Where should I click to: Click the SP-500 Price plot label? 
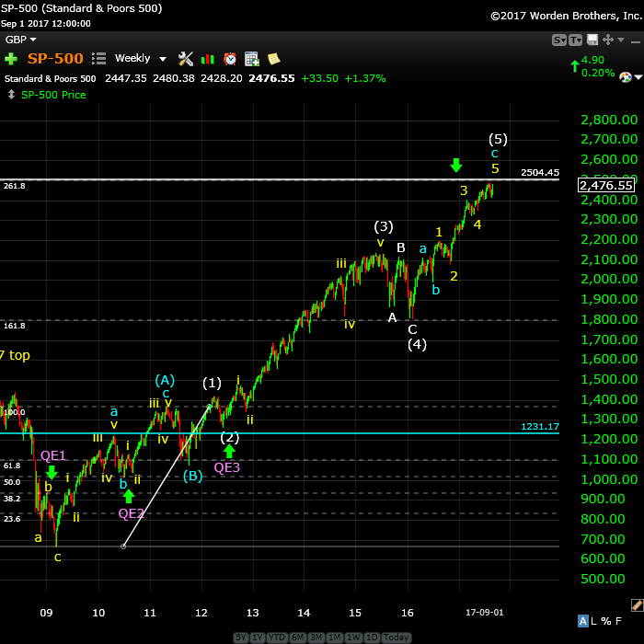53,95
